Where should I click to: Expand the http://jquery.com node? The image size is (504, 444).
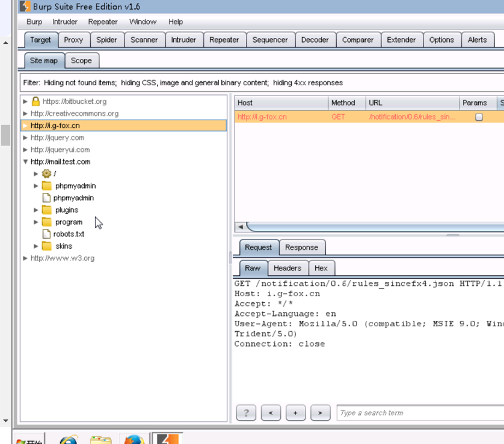pos(25,138)
